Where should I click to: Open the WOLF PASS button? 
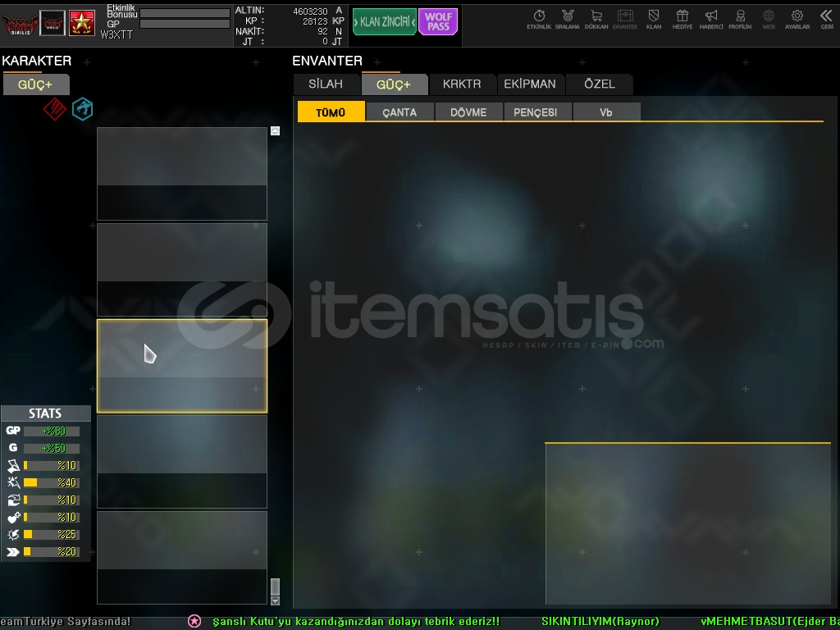(438, 22)
